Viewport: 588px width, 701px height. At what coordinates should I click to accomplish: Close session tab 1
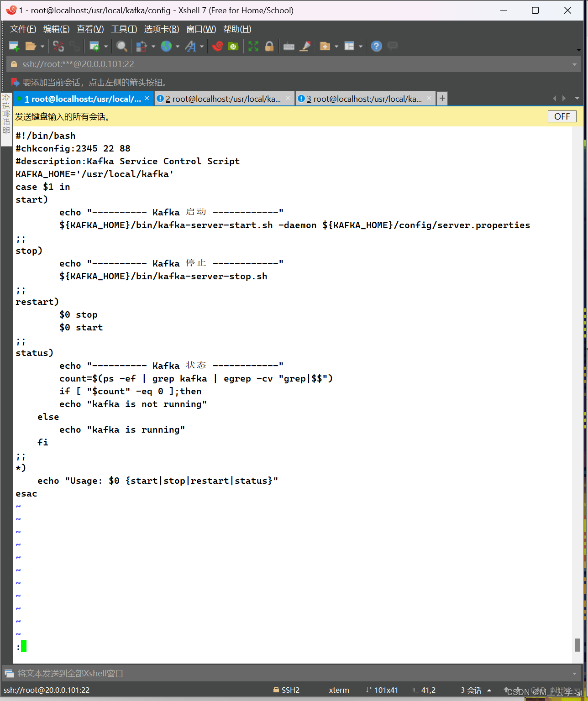147,99
